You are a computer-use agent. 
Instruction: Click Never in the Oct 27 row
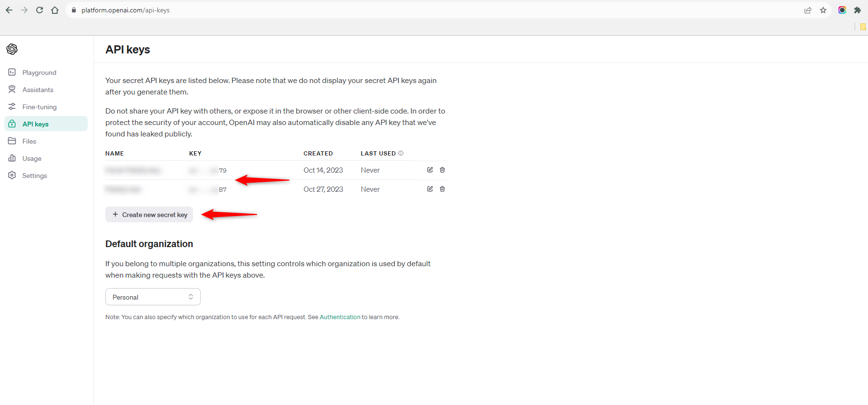pyautogui.click(x=370, y=189)
